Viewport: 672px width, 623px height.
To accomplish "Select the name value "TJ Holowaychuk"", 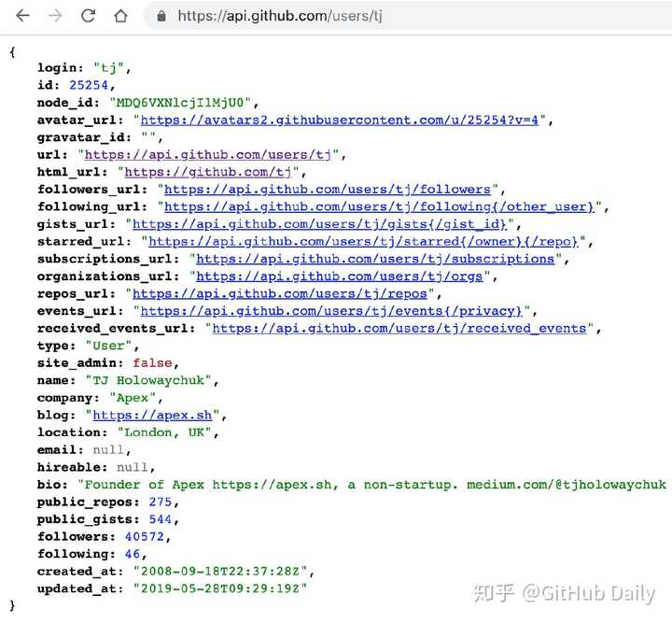I will click(148, 381).
